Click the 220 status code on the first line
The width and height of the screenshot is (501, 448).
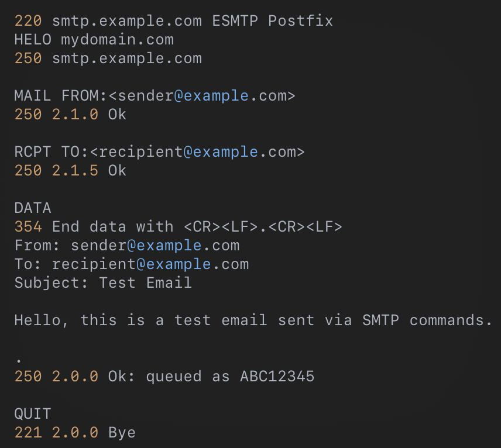(x=28, y=21)
